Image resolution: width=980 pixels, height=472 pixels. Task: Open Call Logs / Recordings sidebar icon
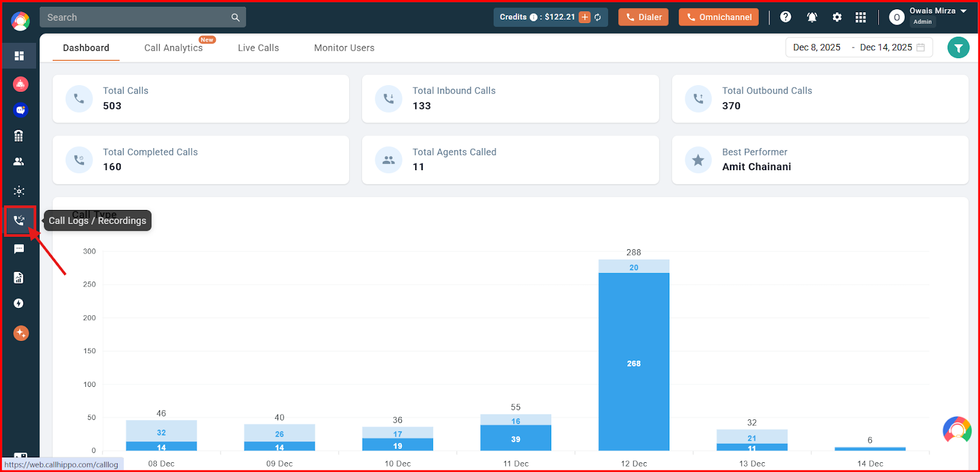pos(20,220)
